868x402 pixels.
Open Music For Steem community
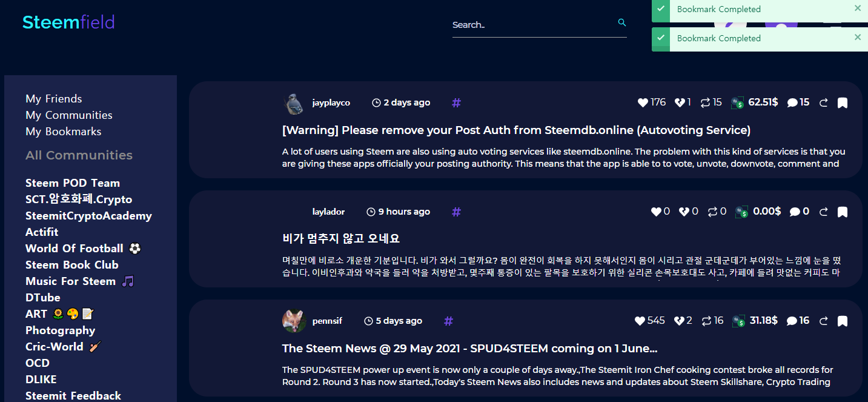(80, 281)
